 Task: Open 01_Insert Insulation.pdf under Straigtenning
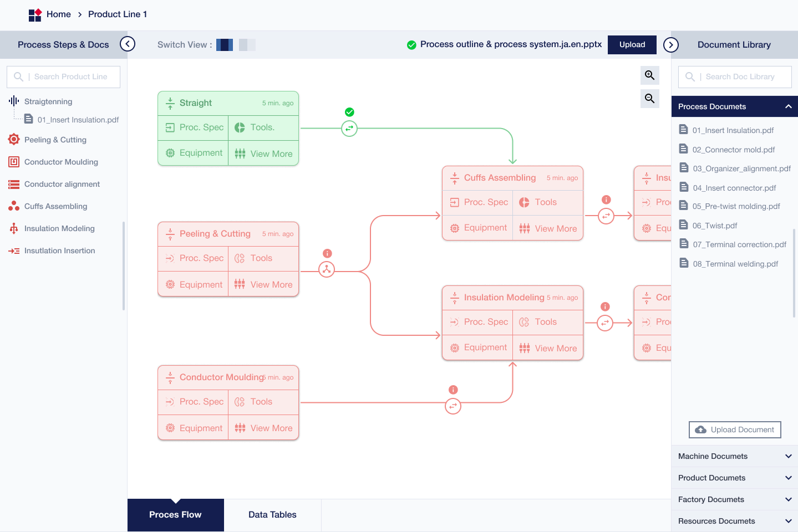pyautogui.click(x=72, y=120)
